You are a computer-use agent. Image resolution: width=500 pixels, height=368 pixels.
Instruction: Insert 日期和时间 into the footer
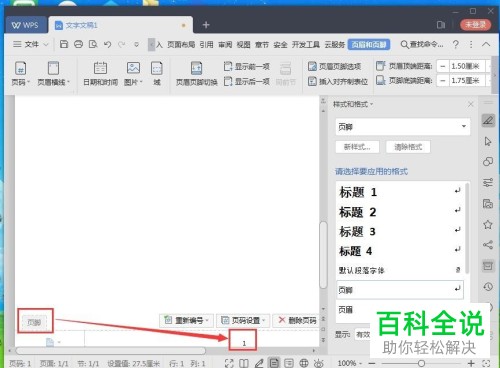coord(100,74)
